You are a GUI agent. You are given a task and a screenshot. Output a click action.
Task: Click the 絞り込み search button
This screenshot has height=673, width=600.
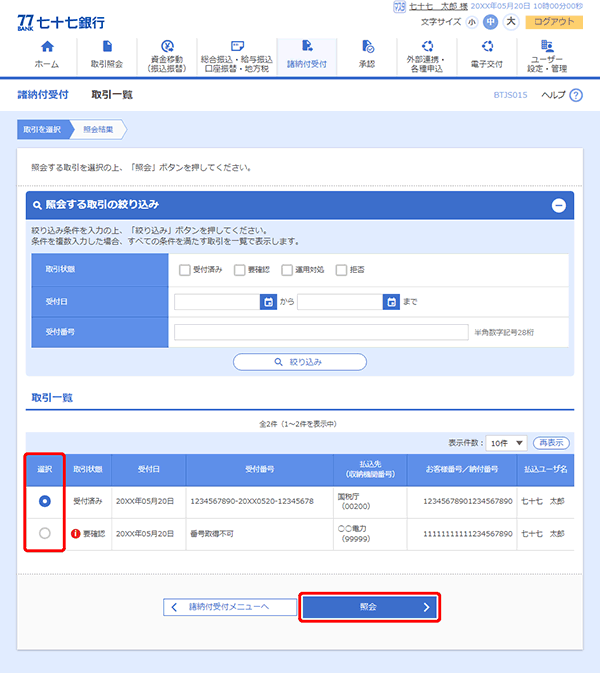coord(300,362)
